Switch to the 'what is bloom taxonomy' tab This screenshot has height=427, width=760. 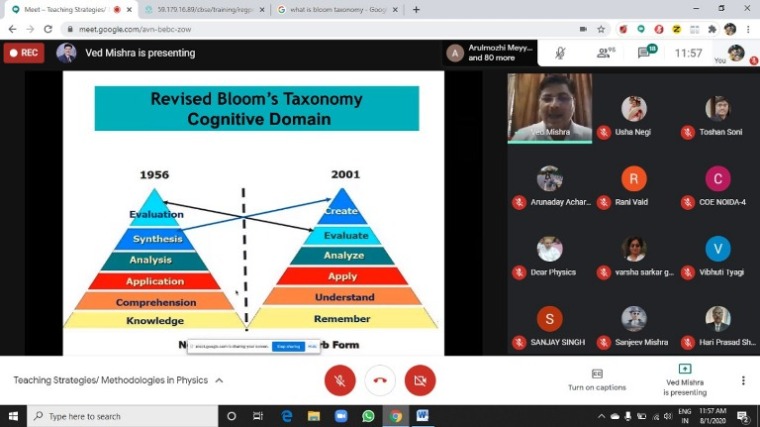point(331,9)
